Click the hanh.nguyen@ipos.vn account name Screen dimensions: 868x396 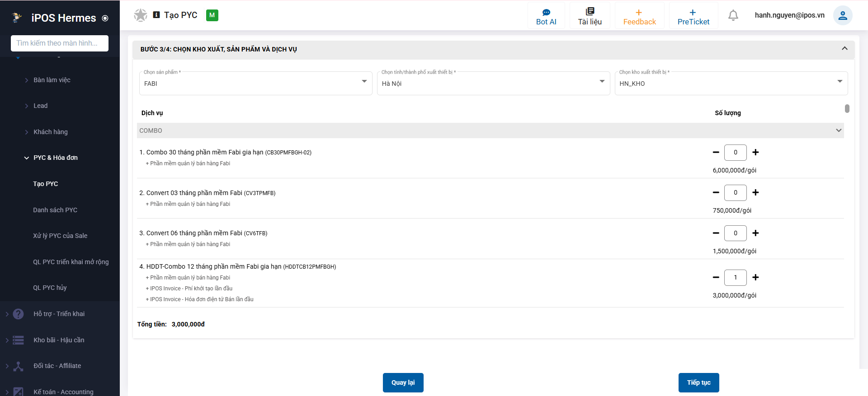790,15
